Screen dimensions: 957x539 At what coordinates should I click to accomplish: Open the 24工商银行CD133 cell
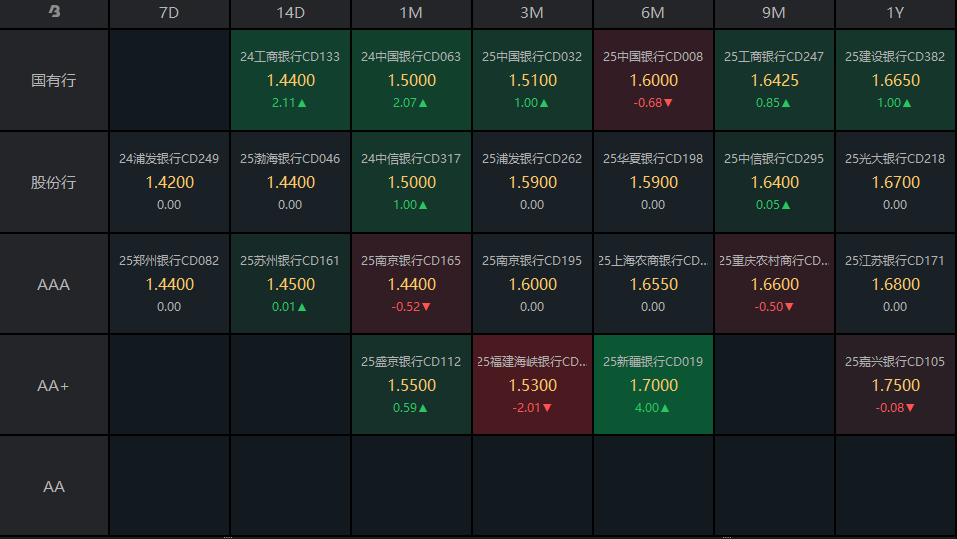(x=290, y=80)
